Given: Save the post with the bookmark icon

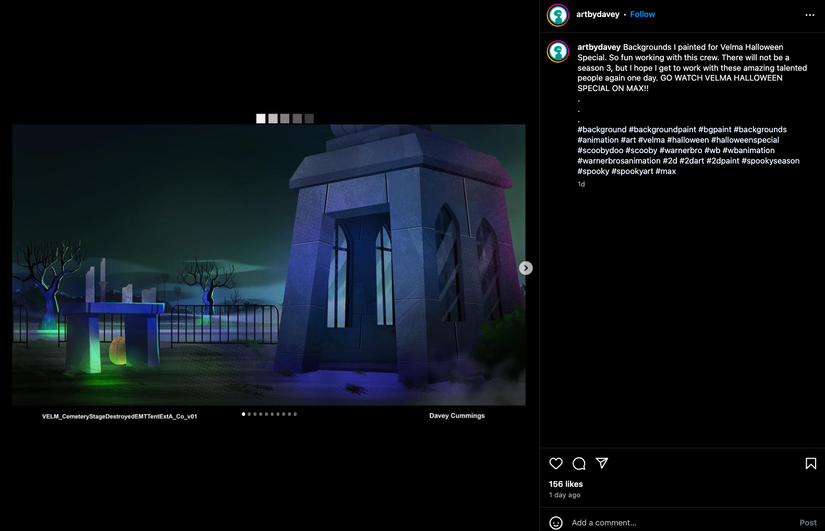Looking at the screenshot, I should click(x=810, y=463).
